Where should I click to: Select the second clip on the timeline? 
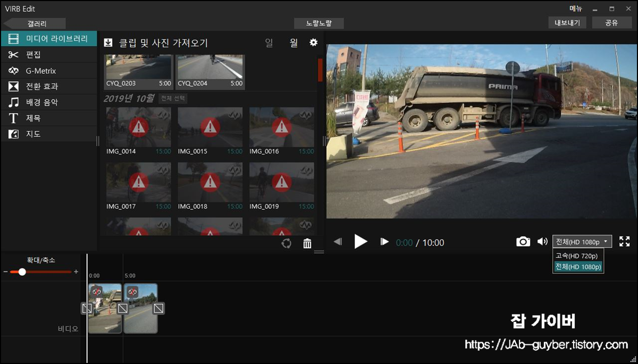tap(140, 308)
